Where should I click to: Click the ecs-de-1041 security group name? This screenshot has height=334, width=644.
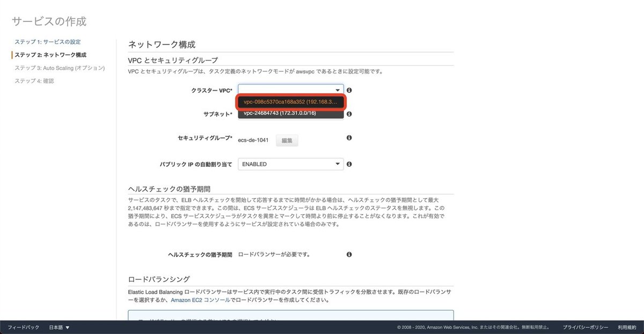(x=253, y=140)
